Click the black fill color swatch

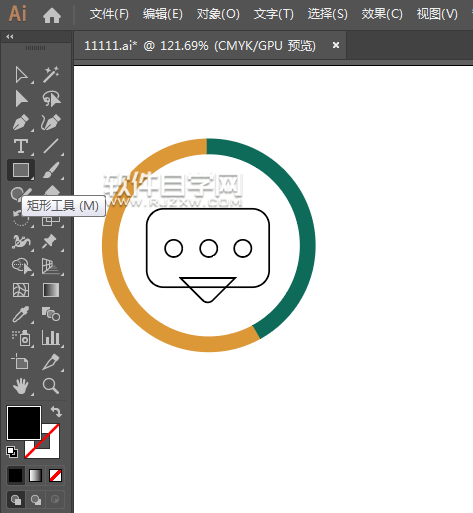pos(24,423)
